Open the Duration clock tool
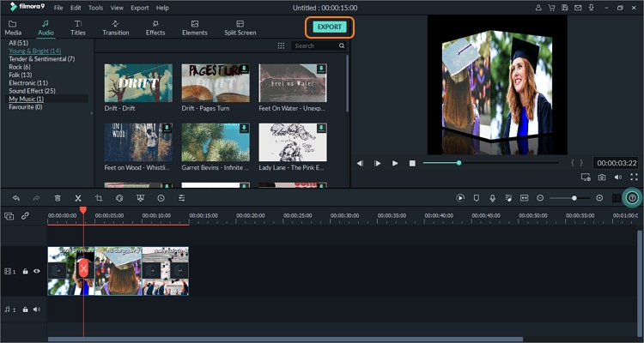The width and height of the screenshot is (644, 343). pos(161,198)
